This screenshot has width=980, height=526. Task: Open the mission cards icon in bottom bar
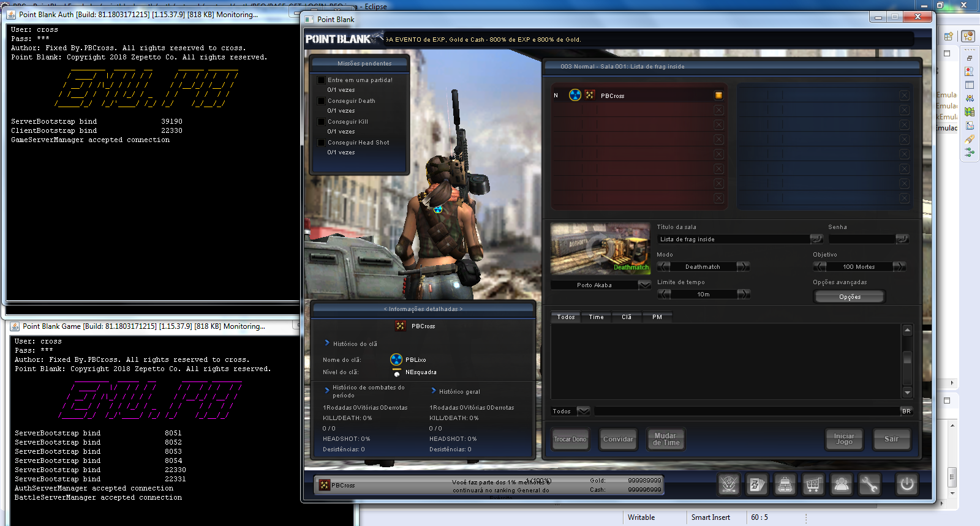(757, 485)
